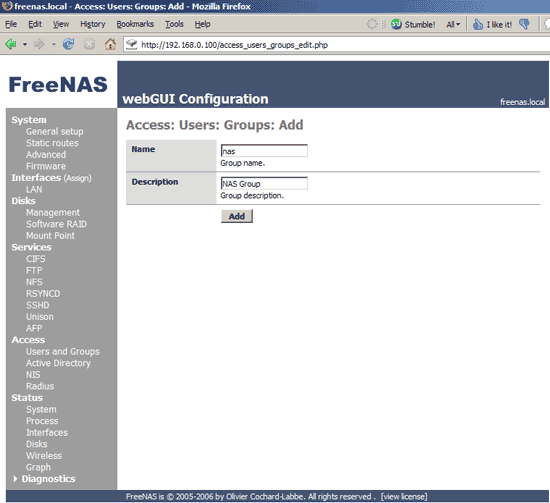Click the Description input field
Viewport: 550px width, 503px height.
point(264,183)
